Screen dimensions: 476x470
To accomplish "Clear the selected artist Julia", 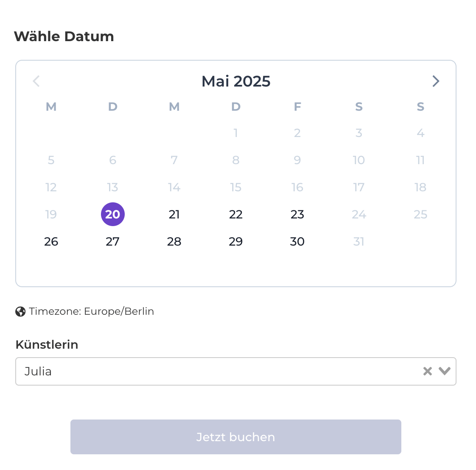I will pyautogui.click(x=427, y=372).
